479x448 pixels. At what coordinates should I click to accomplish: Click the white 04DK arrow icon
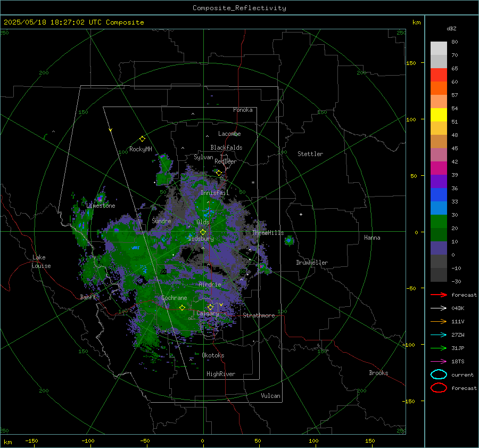pos(439,308)
